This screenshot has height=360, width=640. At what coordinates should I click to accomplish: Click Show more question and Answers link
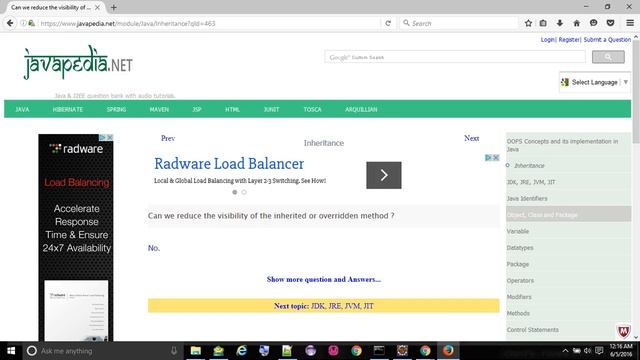click(x=324, y=280)
